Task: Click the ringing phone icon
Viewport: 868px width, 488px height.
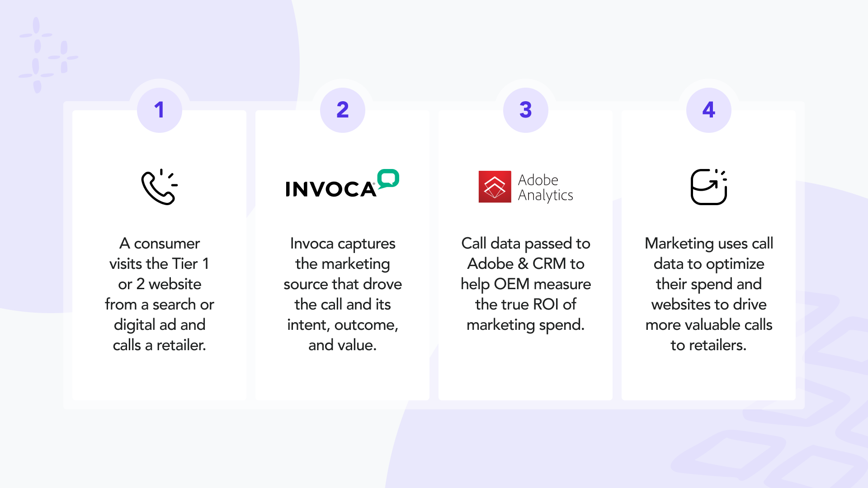Action: (159, 187)
